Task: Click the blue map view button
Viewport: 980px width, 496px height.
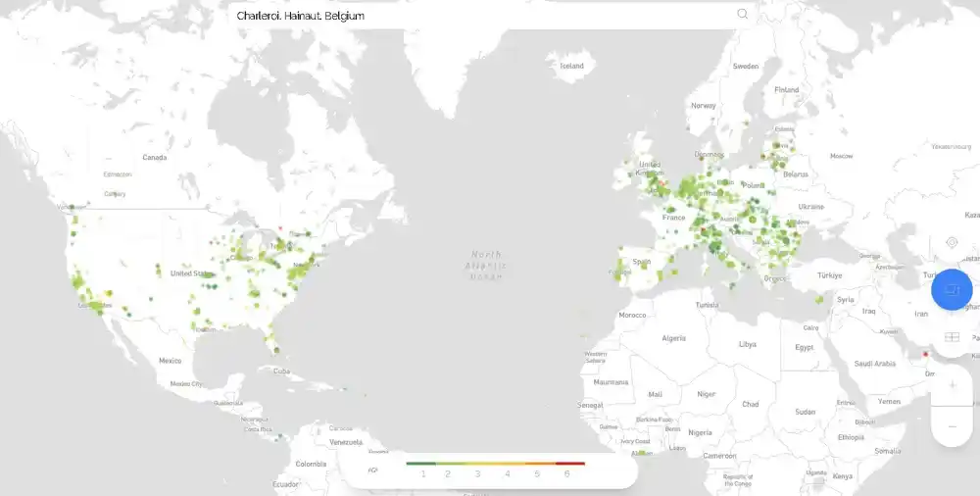Action: [x=951, y=290]
